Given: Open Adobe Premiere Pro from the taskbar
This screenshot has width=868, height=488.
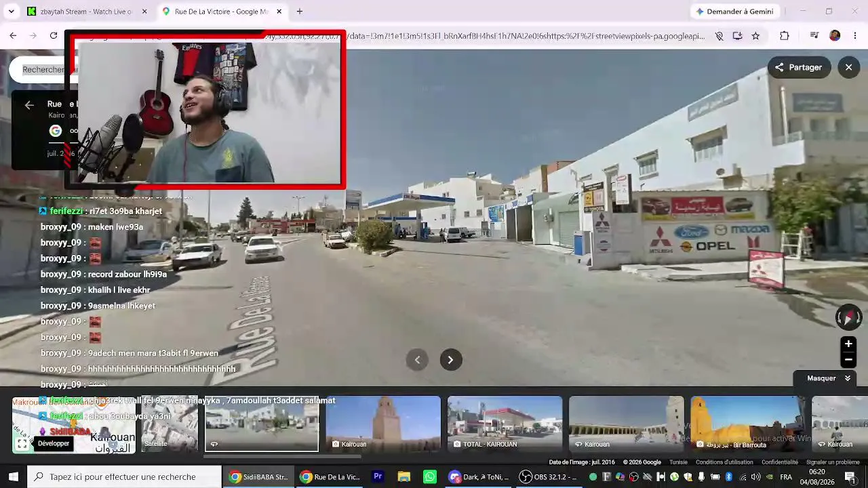Looking at the screenshot, I should click(378, 477).
